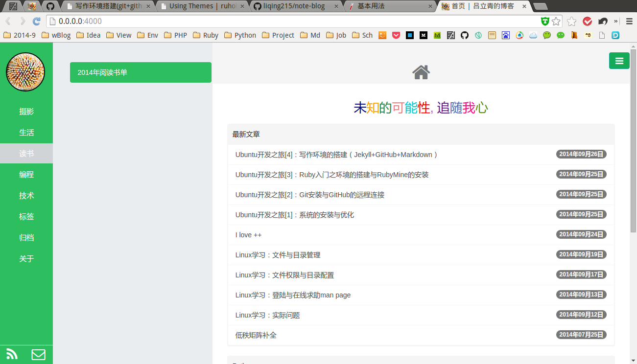Bookmark this page with the address bar star
Viewport: 637px width, 364px height.
(x=556, y=21)
